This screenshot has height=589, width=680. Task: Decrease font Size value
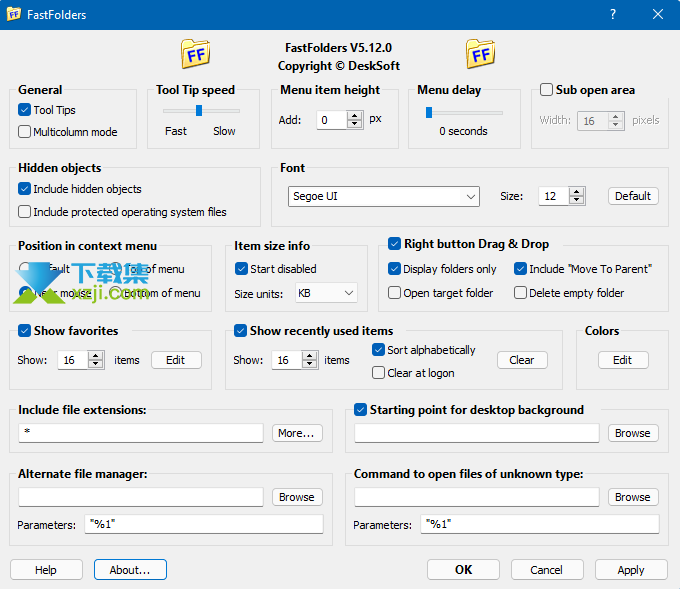click(x=576, y=200)
